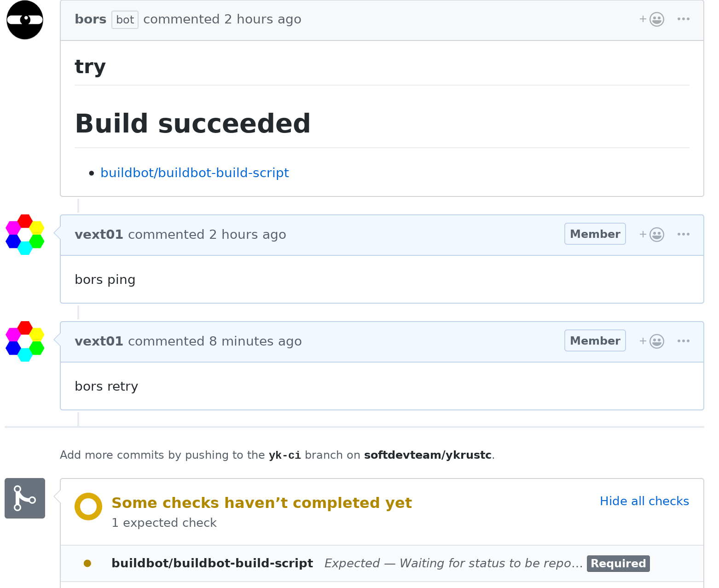Add reaction to "bors retry" comment
Screen dimensions: 719x588
(652, 341)
